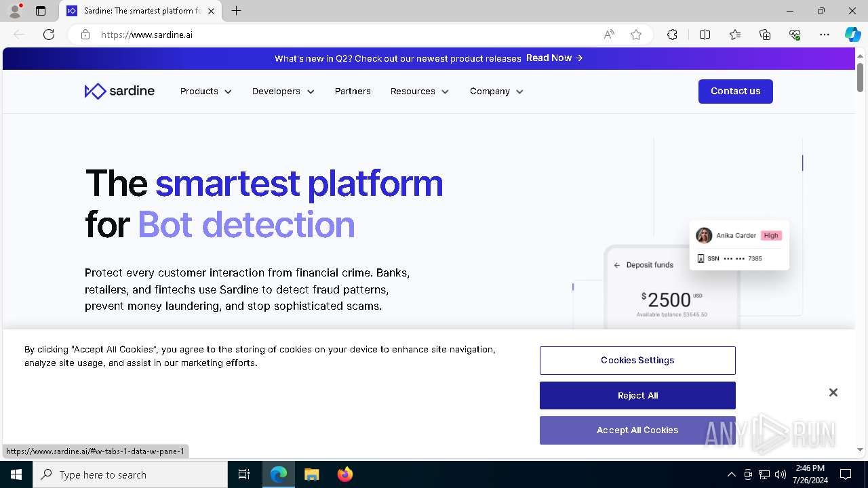
Task: Open Edge Settings and more menu
Action: pos(825,35)
